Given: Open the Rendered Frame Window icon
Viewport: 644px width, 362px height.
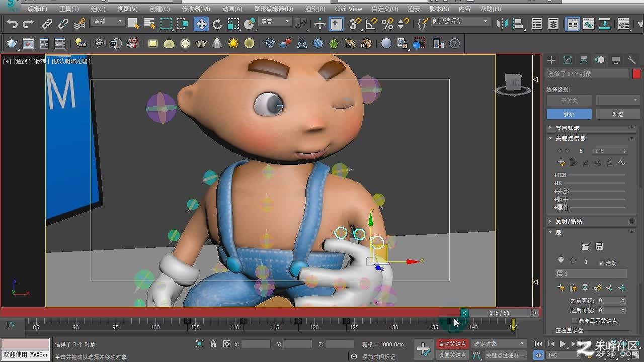Looking at the screenshot, I should point(28,44).
